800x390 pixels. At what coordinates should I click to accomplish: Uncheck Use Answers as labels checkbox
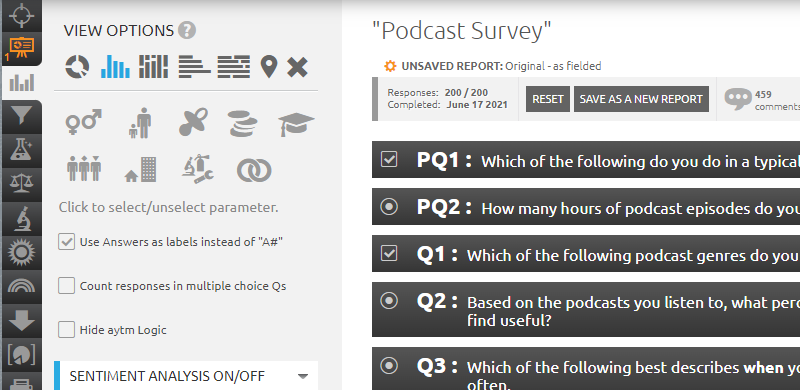click(x=66, y=242)
